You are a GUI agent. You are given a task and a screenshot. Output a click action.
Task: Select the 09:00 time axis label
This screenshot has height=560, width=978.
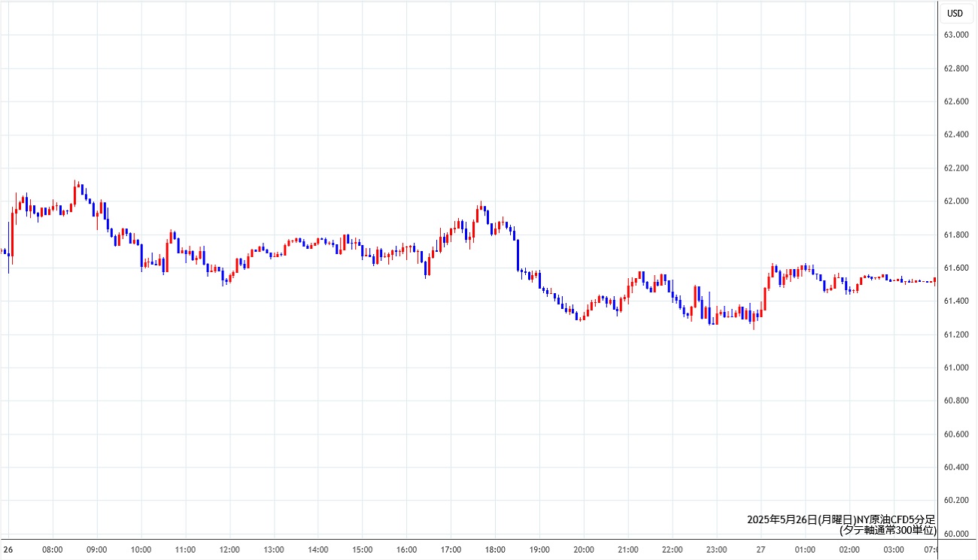97,549
